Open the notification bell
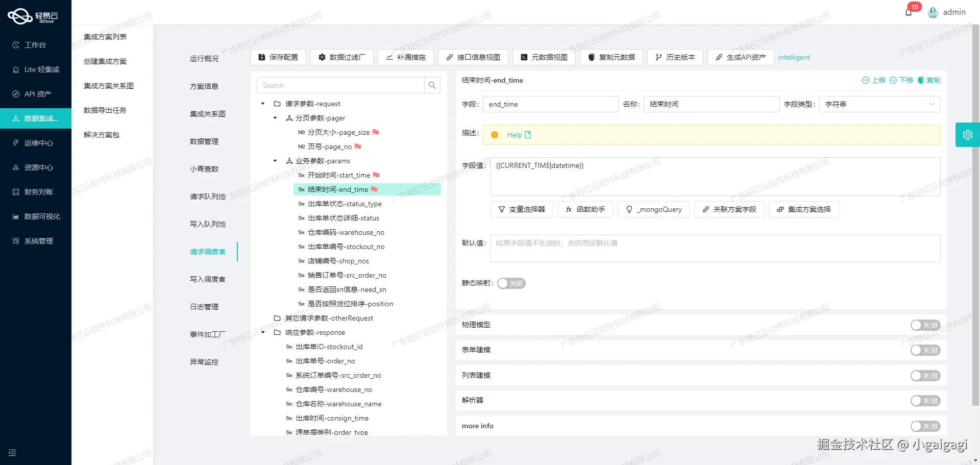980x465 pixels. (909, 12)
